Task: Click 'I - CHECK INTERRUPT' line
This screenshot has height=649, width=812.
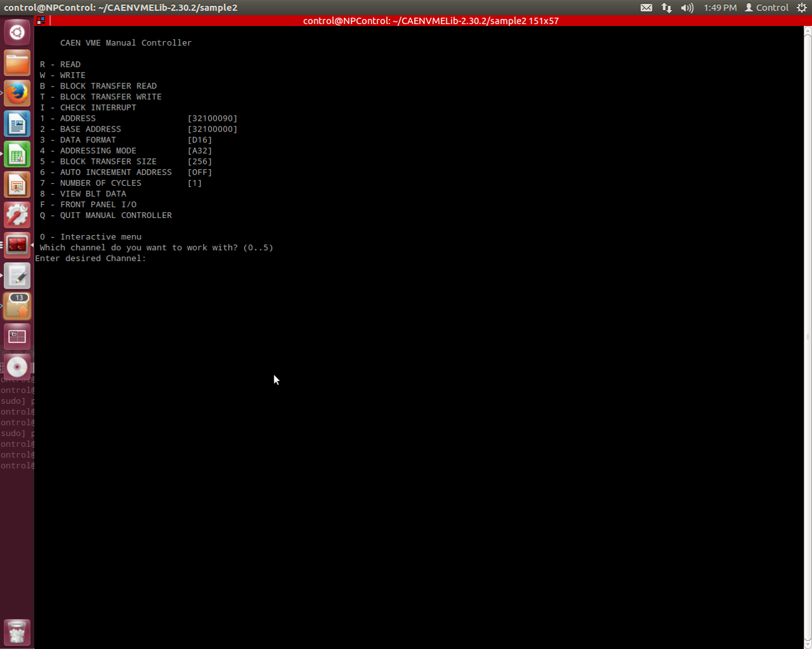Action: click(x=88, y=107)
